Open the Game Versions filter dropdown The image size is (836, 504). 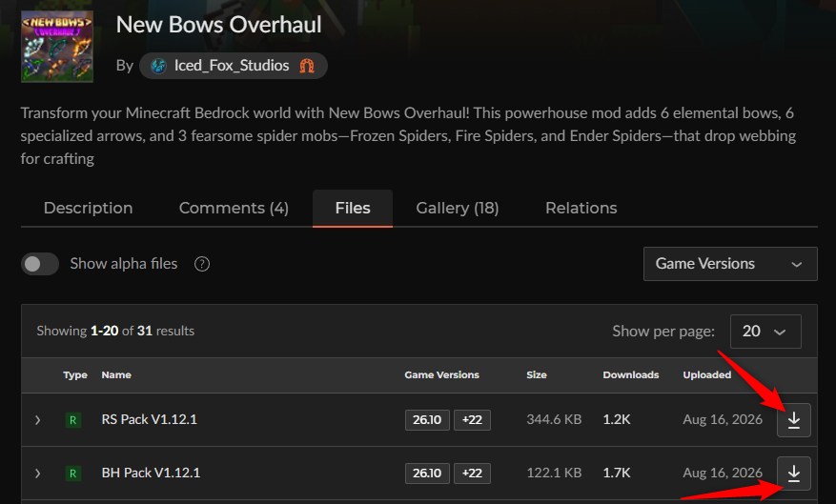(730, 264)
